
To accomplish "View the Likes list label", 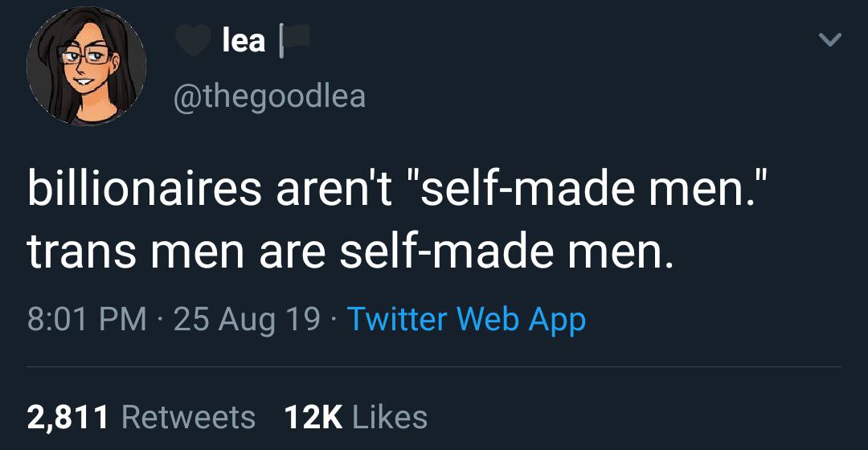I will (390, 417).
